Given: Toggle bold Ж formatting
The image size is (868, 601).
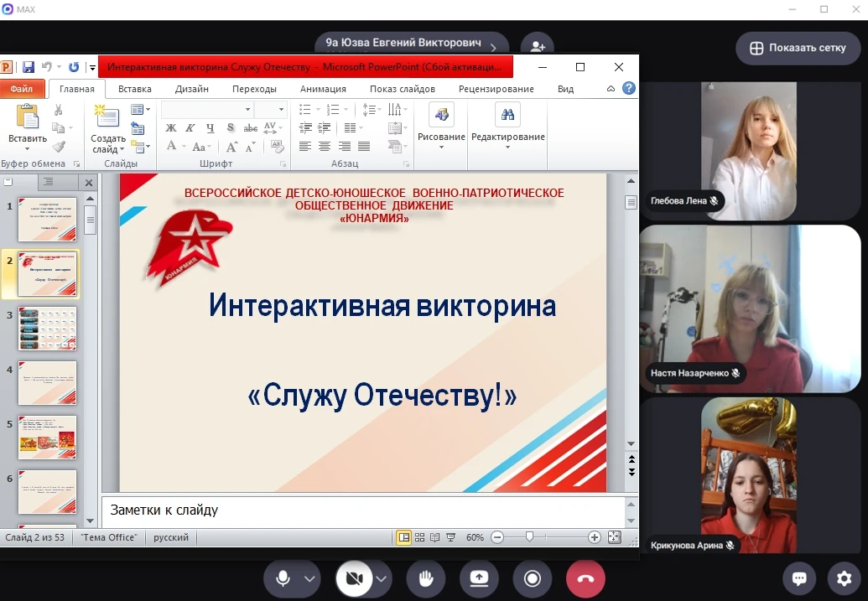Looking at the screenshot, I should [x=171, y=128].
